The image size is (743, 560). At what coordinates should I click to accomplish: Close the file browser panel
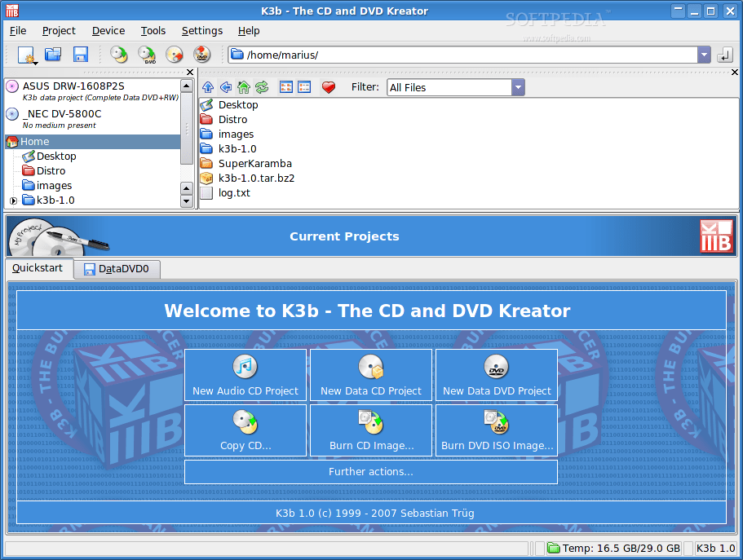(x=735, y=72)
